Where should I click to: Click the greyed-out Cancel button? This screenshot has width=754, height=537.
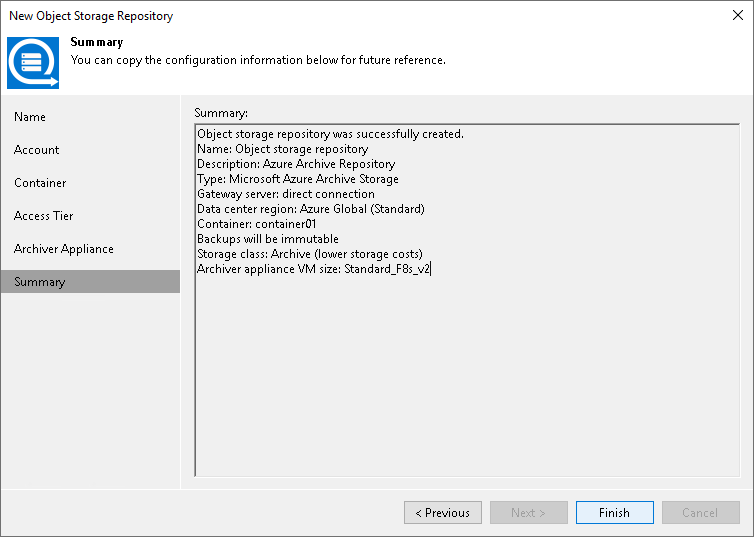[x=701, y=512]
